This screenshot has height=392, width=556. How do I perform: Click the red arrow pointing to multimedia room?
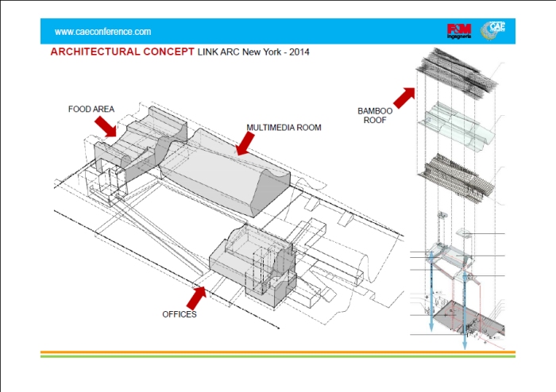click(245, 143)
